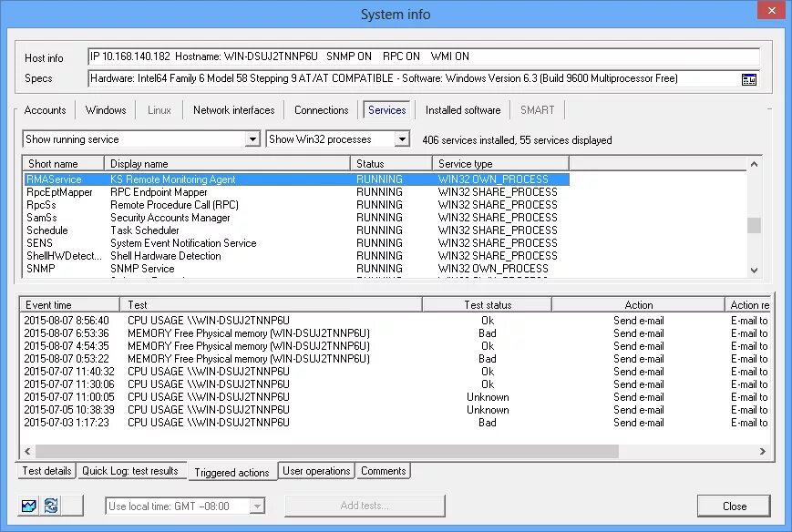Select the RpcSs Remote Procedure Call row

coord(297,205)
